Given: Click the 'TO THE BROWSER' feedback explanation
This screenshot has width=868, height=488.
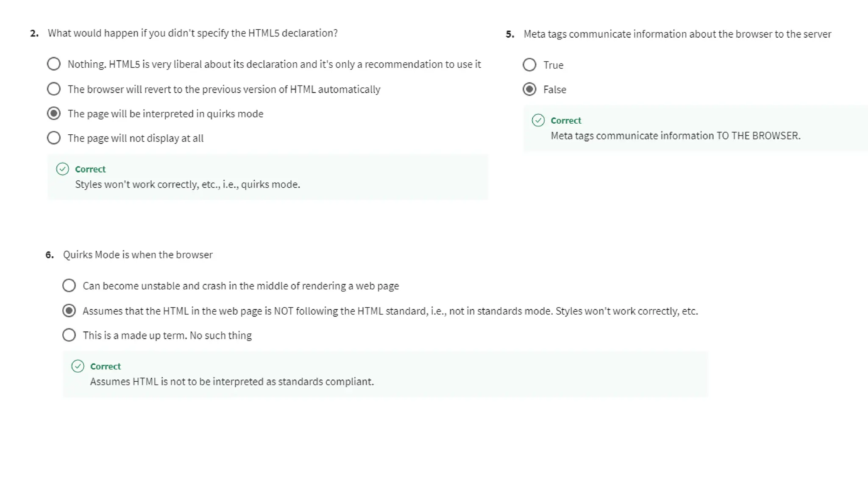Looking at the screenshot, I should coord(676,136).
